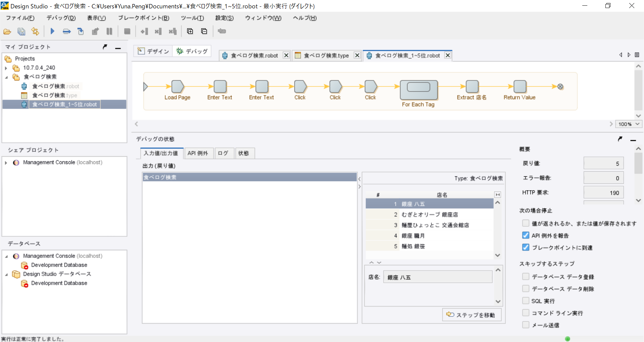Click the stop execution square icon
Viewport: 644px width, 342px height.
pyautogui.click(x=127, y=32)
